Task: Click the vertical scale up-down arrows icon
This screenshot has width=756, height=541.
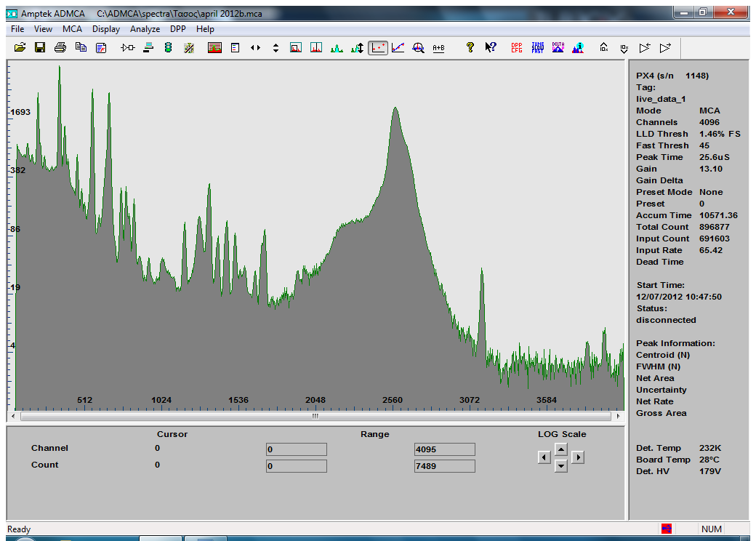Action: [x=276, y=47]
